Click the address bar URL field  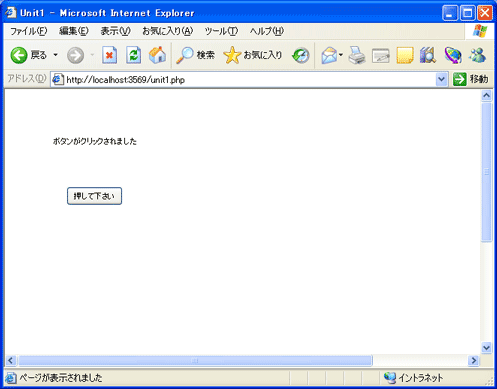click(x=243, y=80)
